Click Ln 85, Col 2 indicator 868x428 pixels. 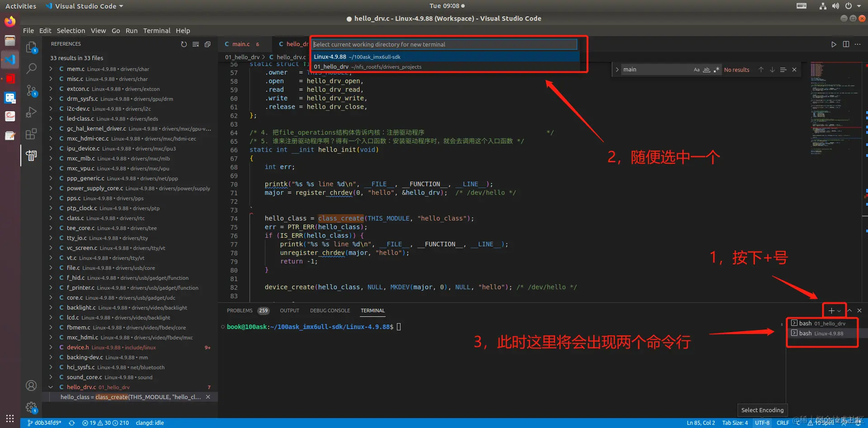click(x=701, y=423)
